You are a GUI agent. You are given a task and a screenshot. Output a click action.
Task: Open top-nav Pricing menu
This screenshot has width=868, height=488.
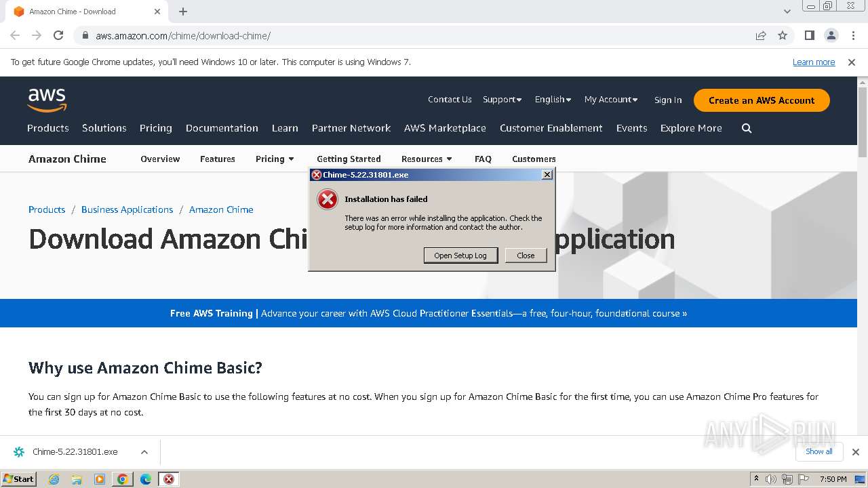point(156,128)
